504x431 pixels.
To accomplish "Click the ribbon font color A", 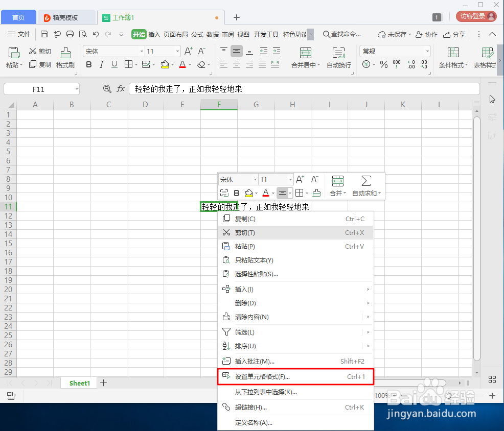I will click(182, 64).
